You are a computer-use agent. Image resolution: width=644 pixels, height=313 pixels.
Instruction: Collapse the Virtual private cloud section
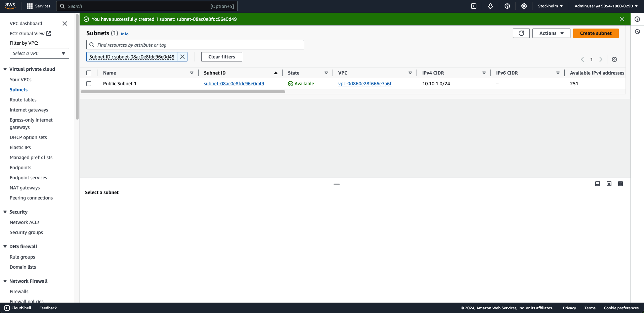5,69
